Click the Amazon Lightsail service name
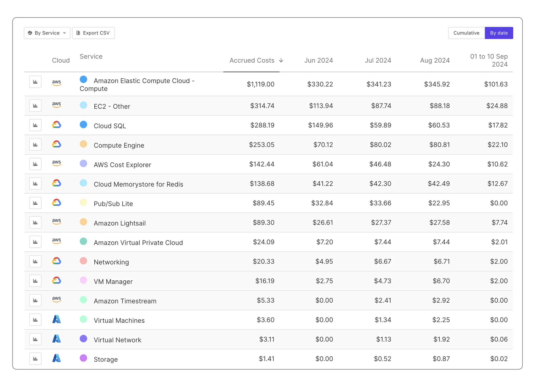 coord(120,223)
